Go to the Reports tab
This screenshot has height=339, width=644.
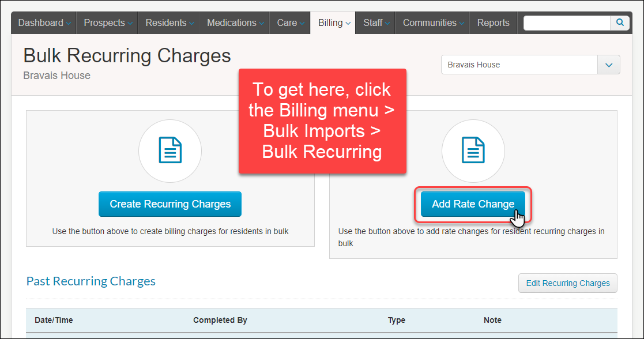pyautogui.click(x=493, y=23)
